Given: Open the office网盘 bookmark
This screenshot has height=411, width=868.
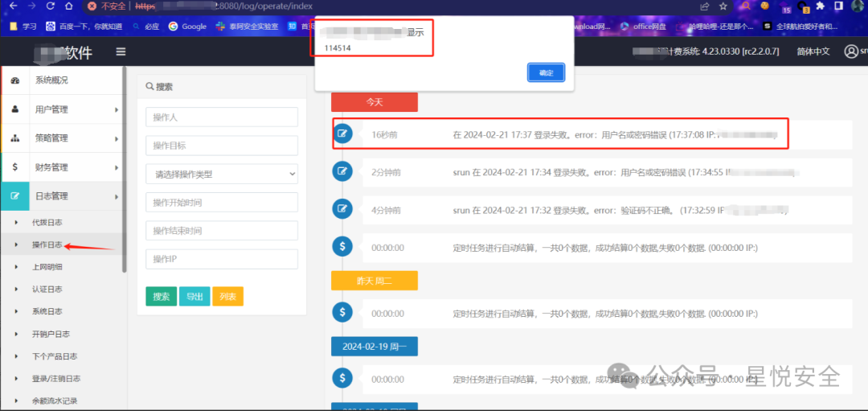Looking at the screenshot, I should (643, 26).
